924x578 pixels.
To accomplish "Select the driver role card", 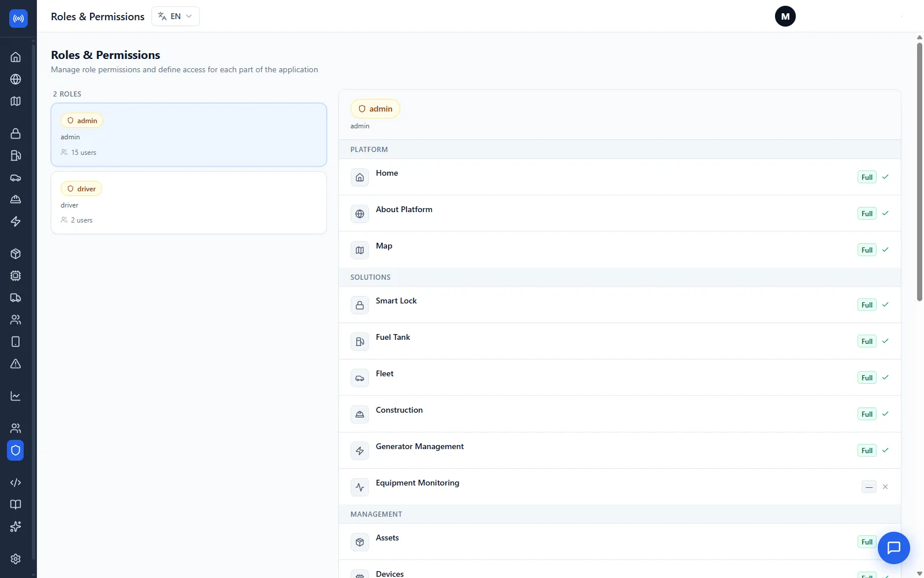I will coord(189,203).
